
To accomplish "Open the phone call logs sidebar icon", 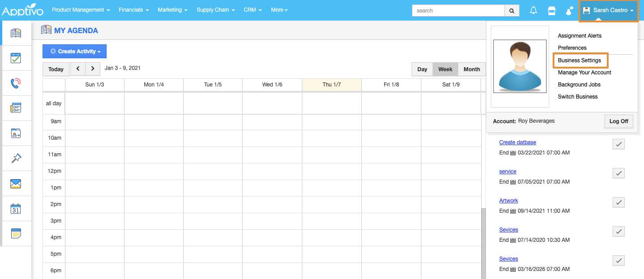I will (16, 83).
